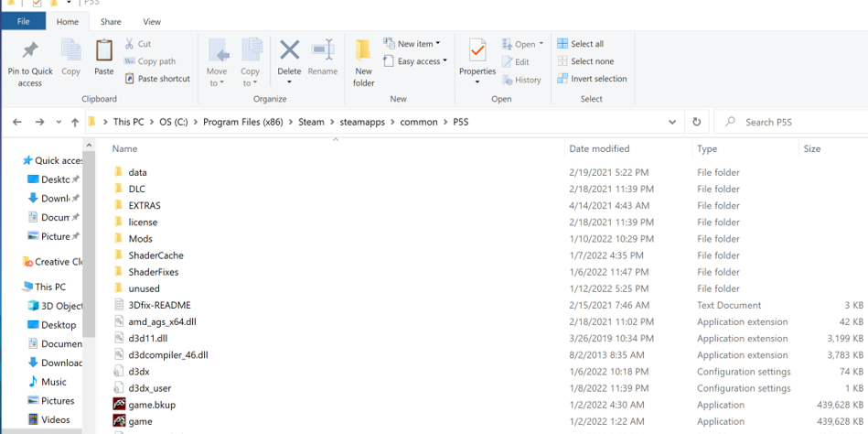The height and width of the screenshot is (434, 868).
Task: Switch to the View ribbon tab
Action: coord(152,22)
